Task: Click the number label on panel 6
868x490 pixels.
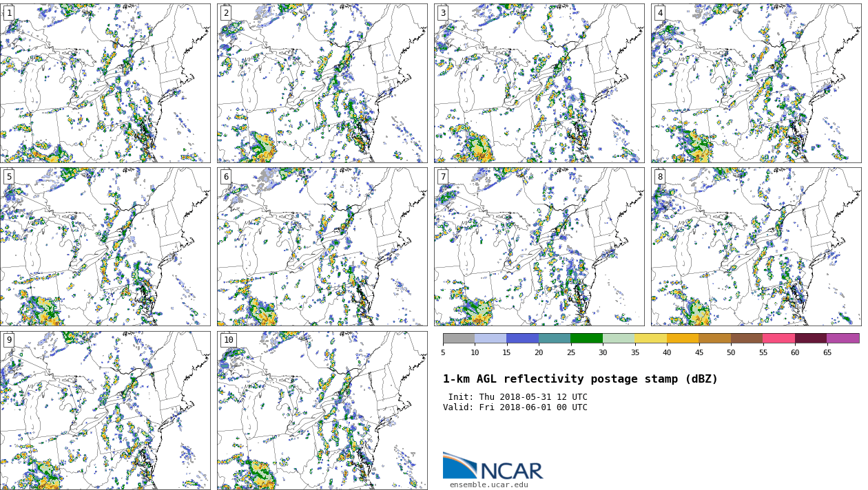Action: pos(225,177)
